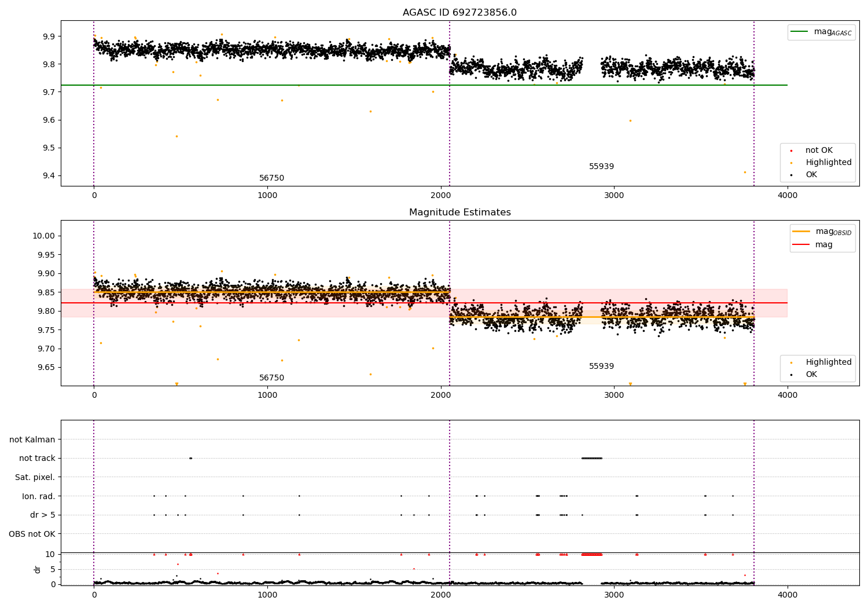Click the 'Ion. rad.' axis label
Viewport: 868px width, 608px height.
click(x=39, y=496)
